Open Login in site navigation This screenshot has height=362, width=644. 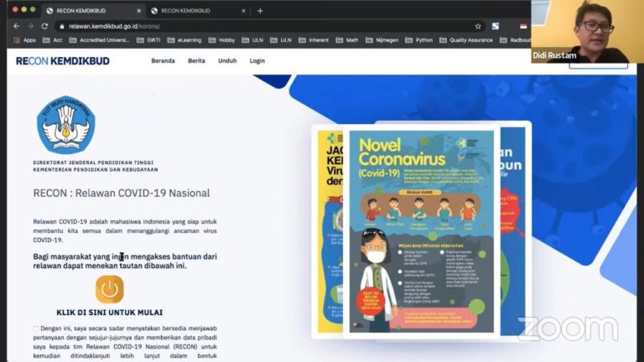[x=257, y=60]
